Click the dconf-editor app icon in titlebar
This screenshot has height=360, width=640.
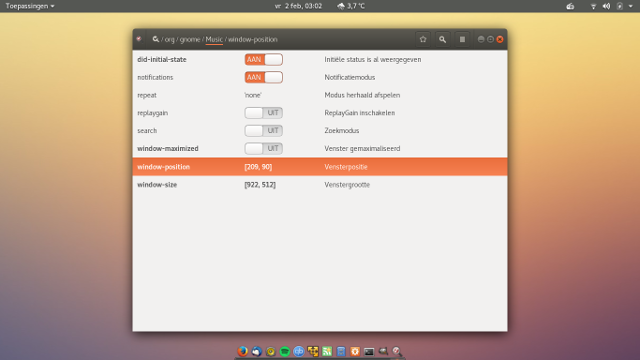pos(139,39)
